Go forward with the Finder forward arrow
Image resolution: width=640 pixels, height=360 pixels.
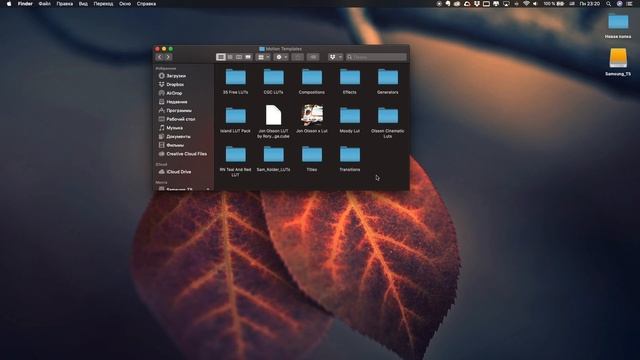coord(168,57)
